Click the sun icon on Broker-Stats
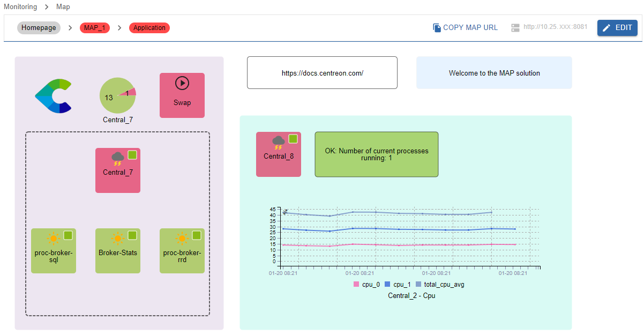Screen dimensions: 644x335 pyautogui.click(x=117, y=238)
